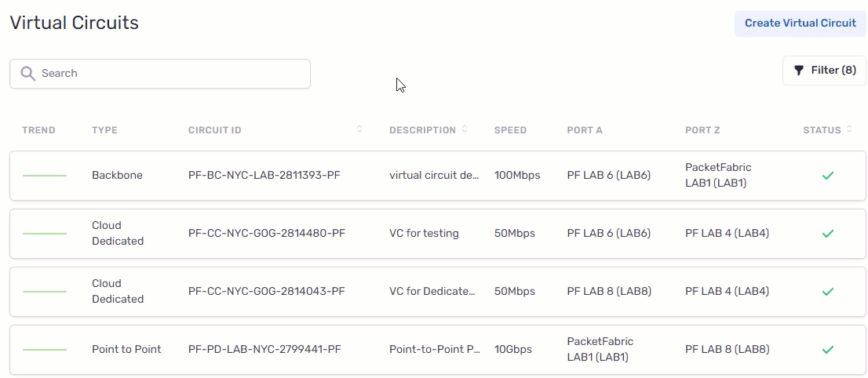Click the Port A column header
Viewport: 868px width, 378px height.
[x=585, y=130]
